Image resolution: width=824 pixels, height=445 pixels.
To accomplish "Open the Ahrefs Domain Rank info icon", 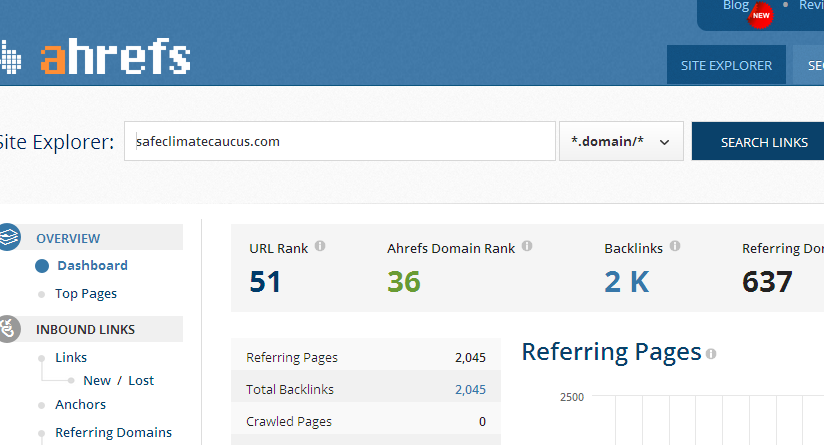I will click(527, 246).
